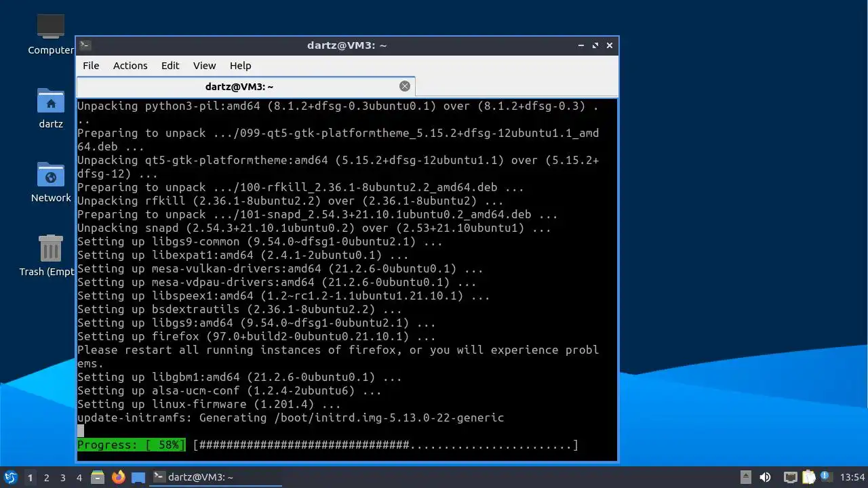The width and height of the screenshot is (868, 488).
Task: Open the Lubuntu application menu
Action: (x=10, y=477)
